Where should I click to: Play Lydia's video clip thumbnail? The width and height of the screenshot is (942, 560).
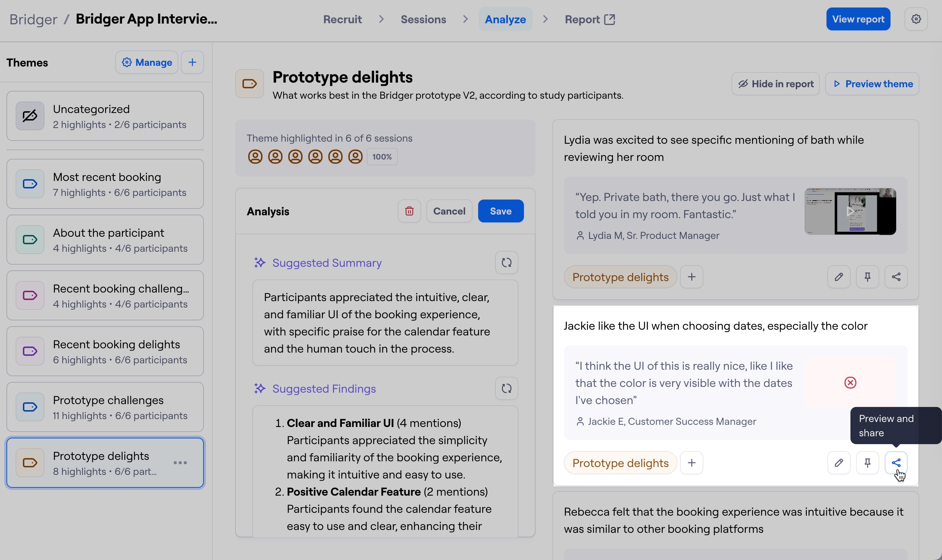pos(850,211)
